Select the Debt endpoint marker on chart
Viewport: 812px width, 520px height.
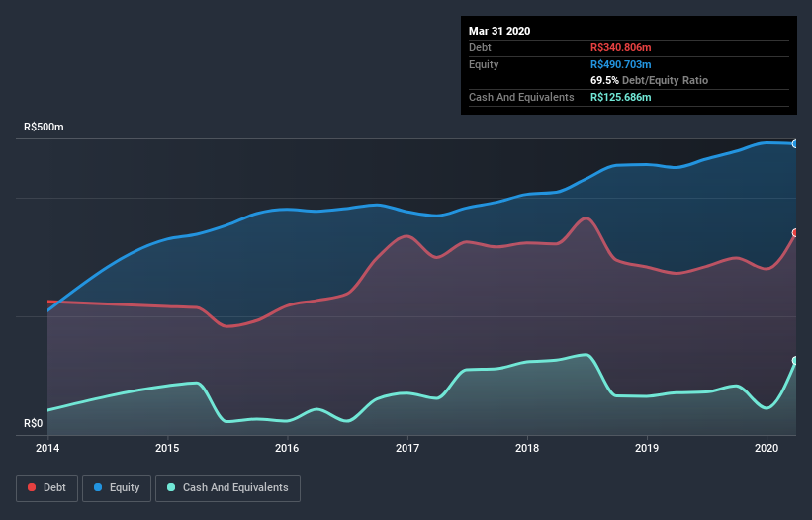pyautogui.click(x=795, y=233)
